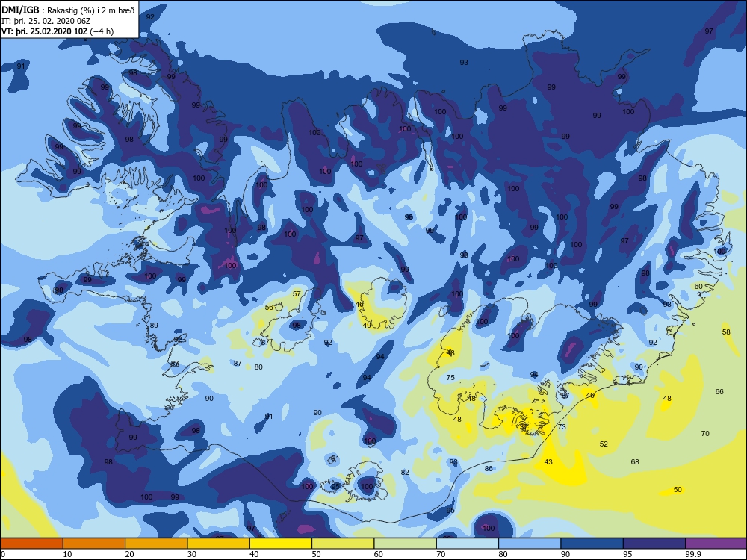Click the 0–10 dark orange legend swatch

[x=32, y=544]
